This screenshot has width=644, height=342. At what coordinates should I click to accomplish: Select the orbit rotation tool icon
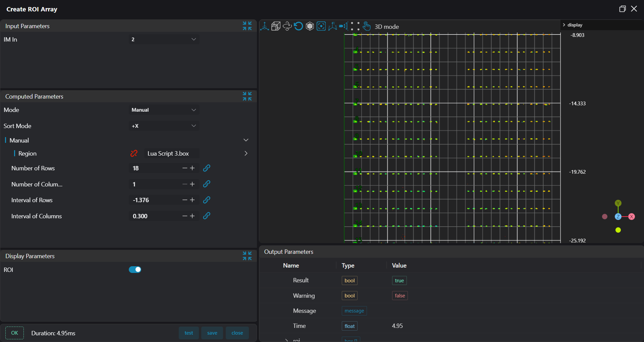pyautogui.click(x=287, y=26)
